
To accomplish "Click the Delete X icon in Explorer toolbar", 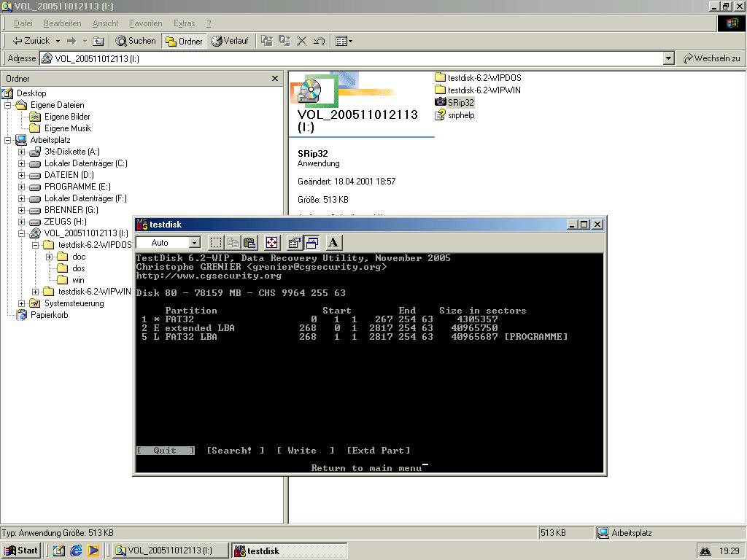I will 301,42.
